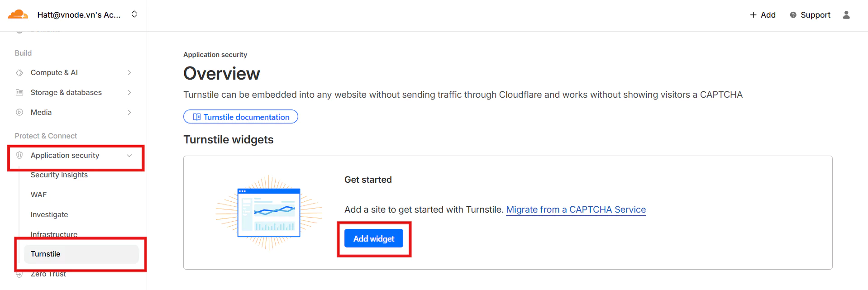Open the Turnstile documentation link
Image resolution: width=868 pixels, height=290 pixels.
click(241, 117)
